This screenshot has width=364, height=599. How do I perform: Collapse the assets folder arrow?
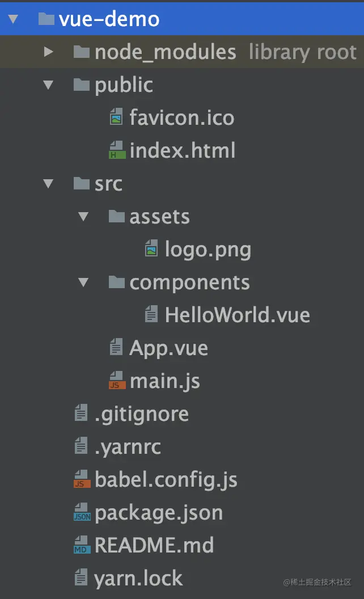pos(83,217)
